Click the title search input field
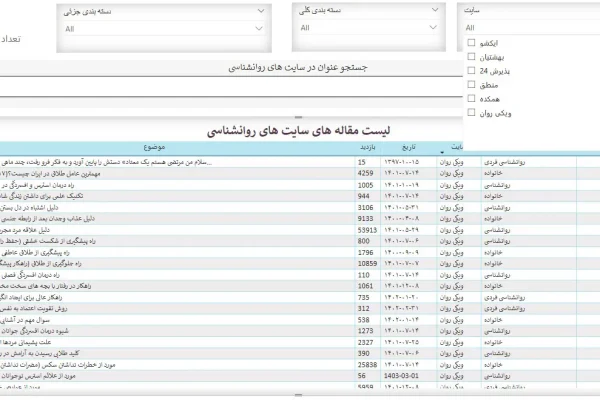Viewport: 600px width, 400px height. (231, 87)
